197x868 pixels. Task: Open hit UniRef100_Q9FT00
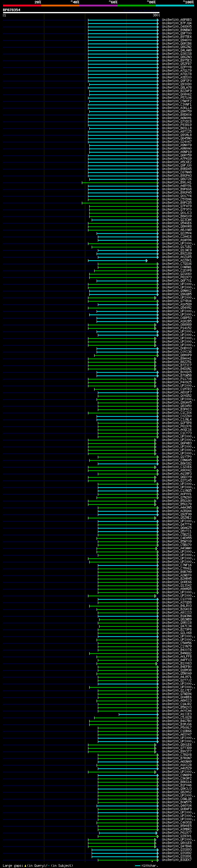click(x=176, y=33)
